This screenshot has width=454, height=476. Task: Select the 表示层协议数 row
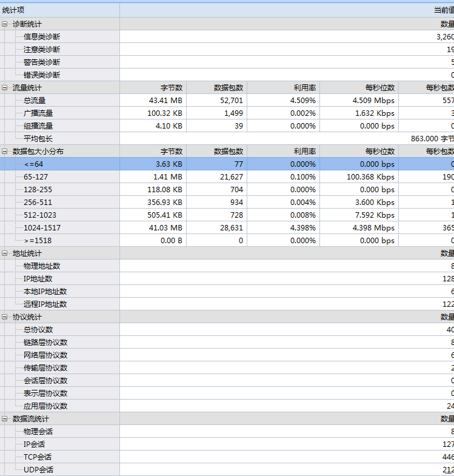pyautogui.click(x=227, y=394)
